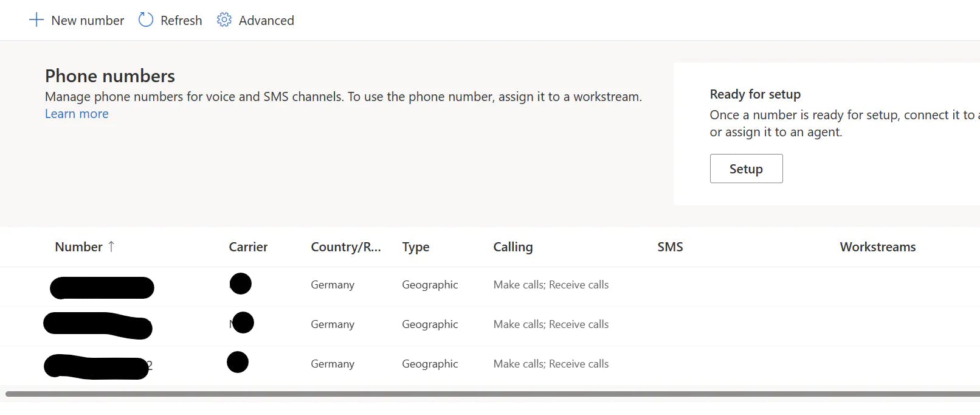The image size is (980, 415).
Task: Open the Advanced settings command
Action: 255,20
